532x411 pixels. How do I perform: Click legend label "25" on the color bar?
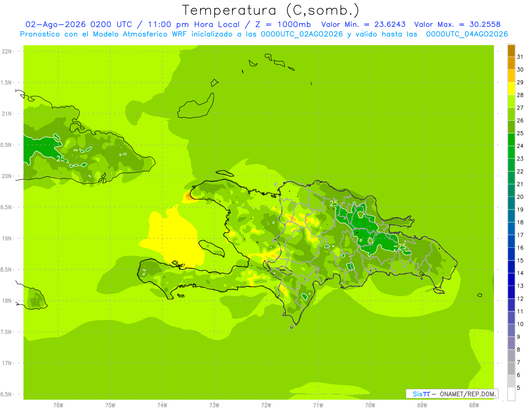(x=520, y=133)
